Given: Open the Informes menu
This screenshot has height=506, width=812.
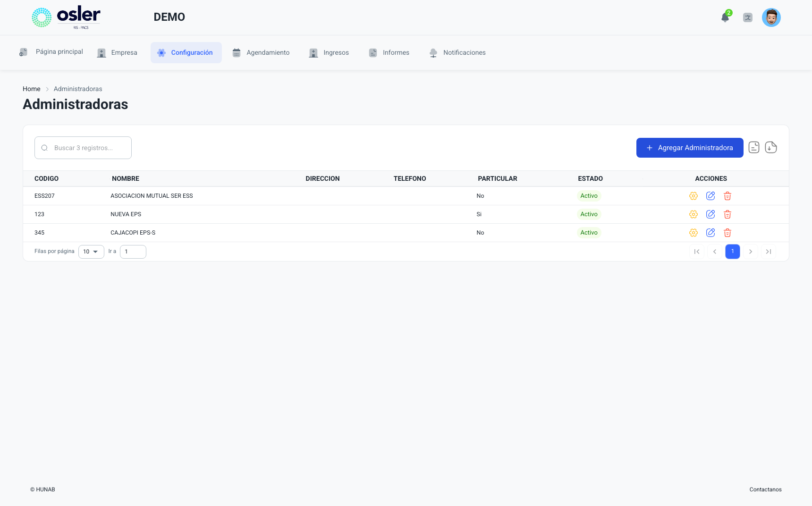Looking at the screenshot, I should pos(389,52).
